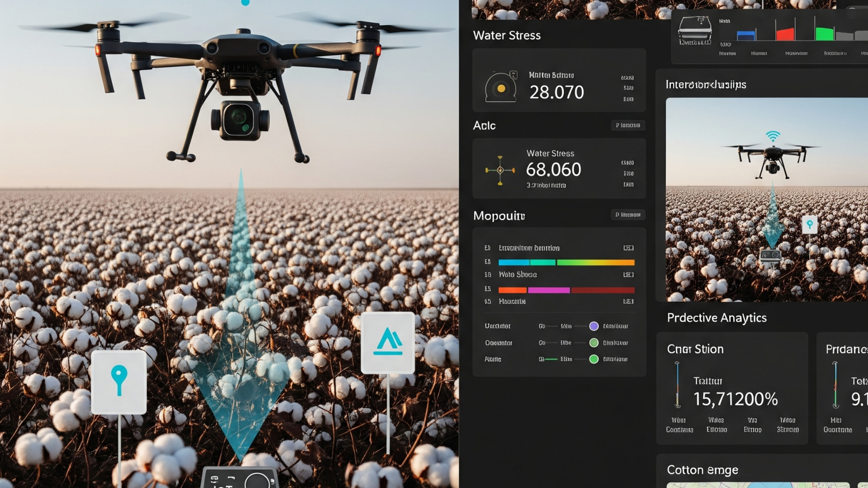Image resolution: width=868 pixels, height=488 pixels.
Task: Click the magenta segment of the lower bar
Action: (x=549, y=290)
